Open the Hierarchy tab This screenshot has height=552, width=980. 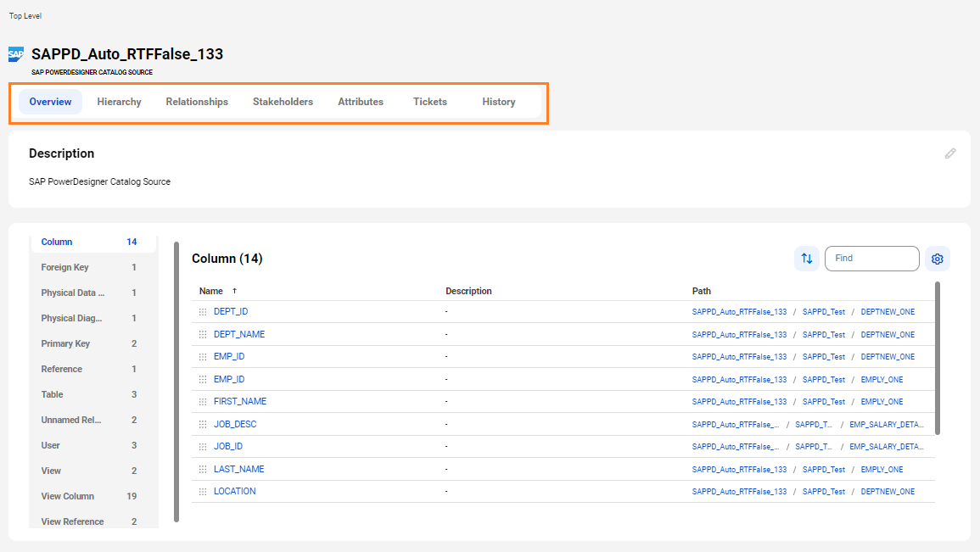click(x=119, y=102)
